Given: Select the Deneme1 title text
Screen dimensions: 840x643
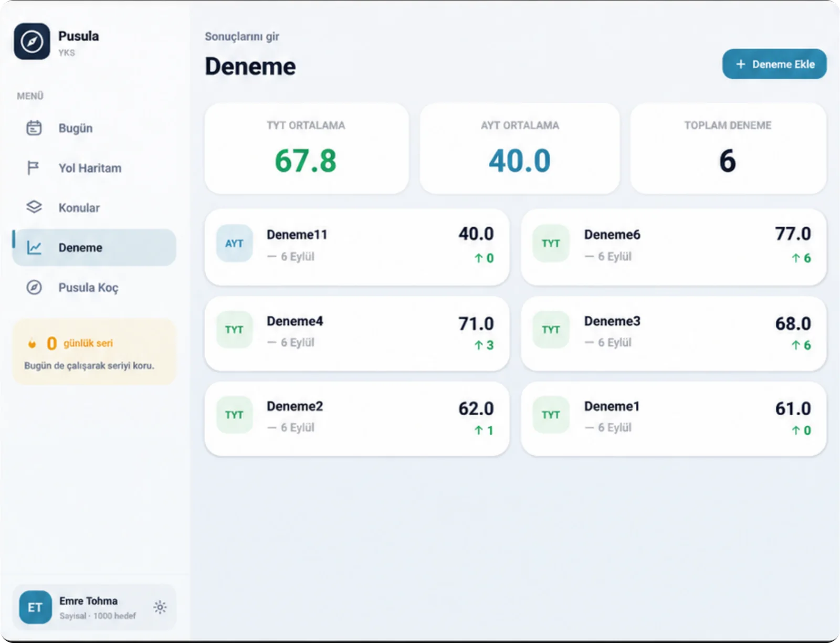Looking at the screenshot, I should 612,406.
